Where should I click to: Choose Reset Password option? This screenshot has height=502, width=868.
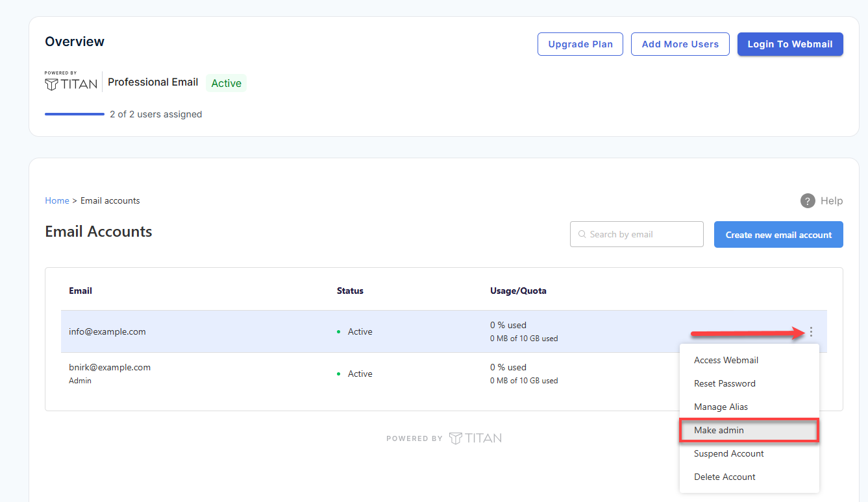coord(749,383)
